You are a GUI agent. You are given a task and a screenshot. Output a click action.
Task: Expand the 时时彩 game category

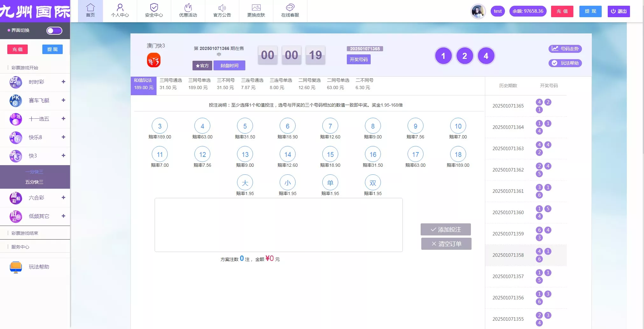pos(63,82)
